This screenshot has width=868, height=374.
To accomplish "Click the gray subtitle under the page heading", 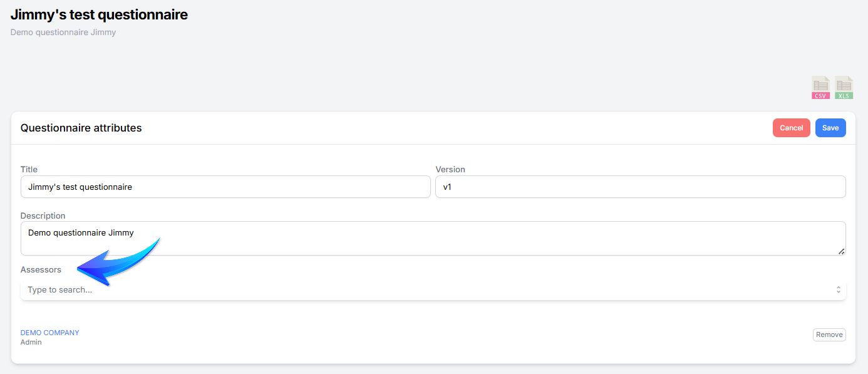I will pos(63,32).
